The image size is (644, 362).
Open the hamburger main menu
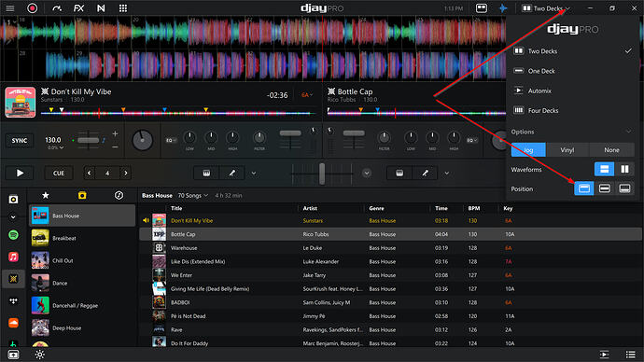tap(10, 8)
